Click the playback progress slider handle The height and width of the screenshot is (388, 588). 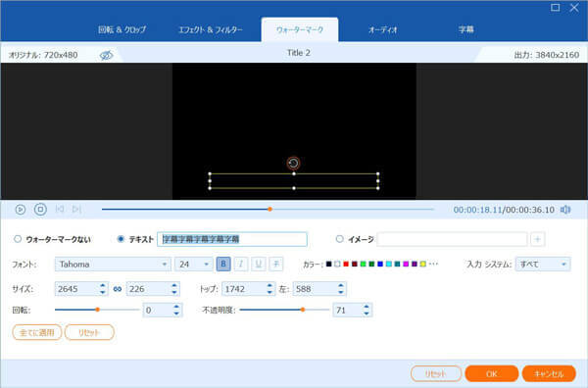269,209
